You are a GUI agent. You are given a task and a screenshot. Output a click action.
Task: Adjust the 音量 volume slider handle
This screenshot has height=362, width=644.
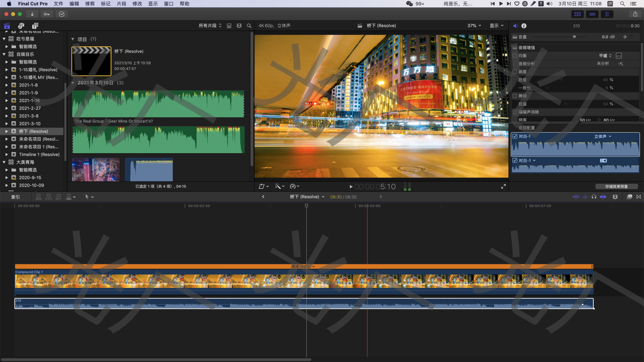pyautogui.click(x=574, y=37)
